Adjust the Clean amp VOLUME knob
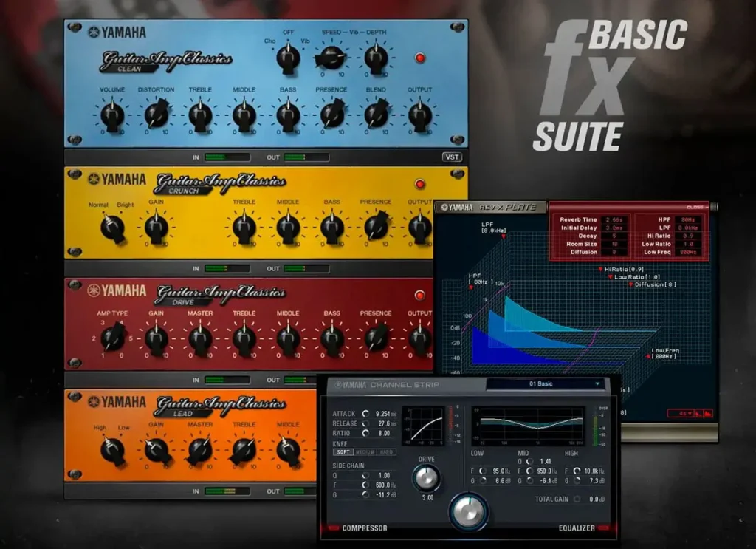756x549 pixels. tap(112, 116)
